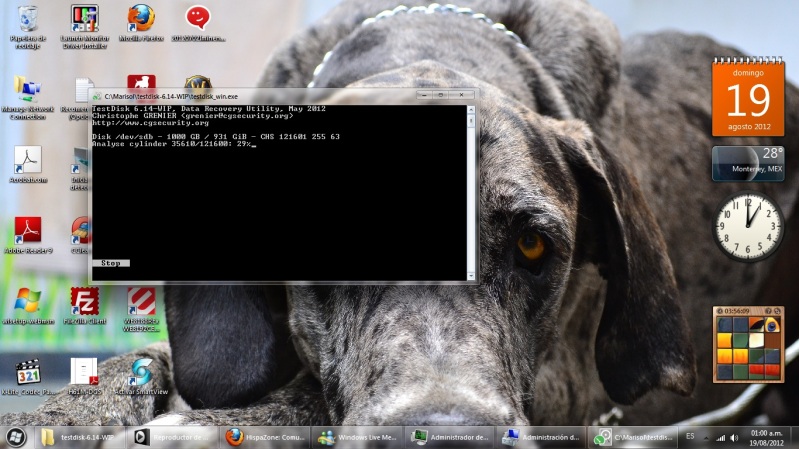Select the Stop option in TestDisk

(x=111, y=263)
